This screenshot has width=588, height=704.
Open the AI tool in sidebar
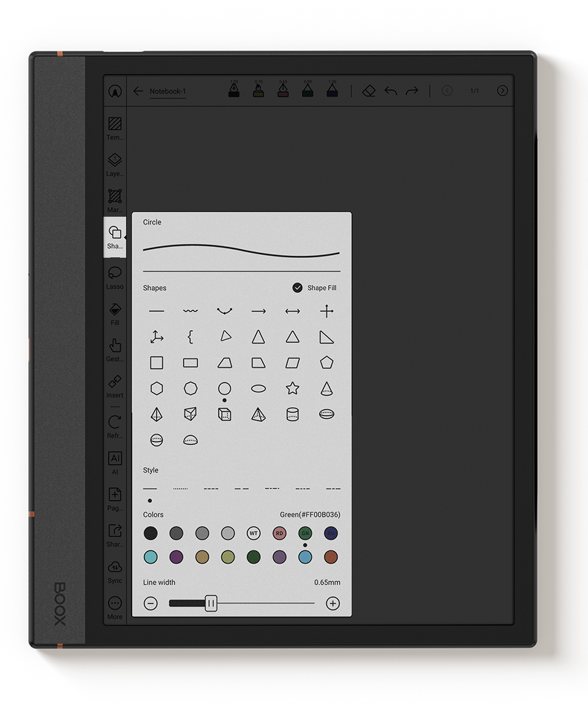(x=115, y=462)
